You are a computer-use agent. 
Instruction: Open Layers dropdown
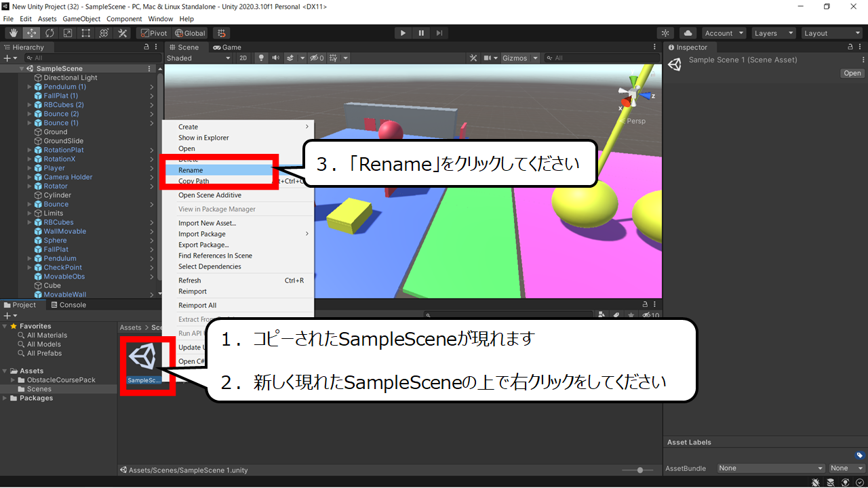click(x=773, y=33)
